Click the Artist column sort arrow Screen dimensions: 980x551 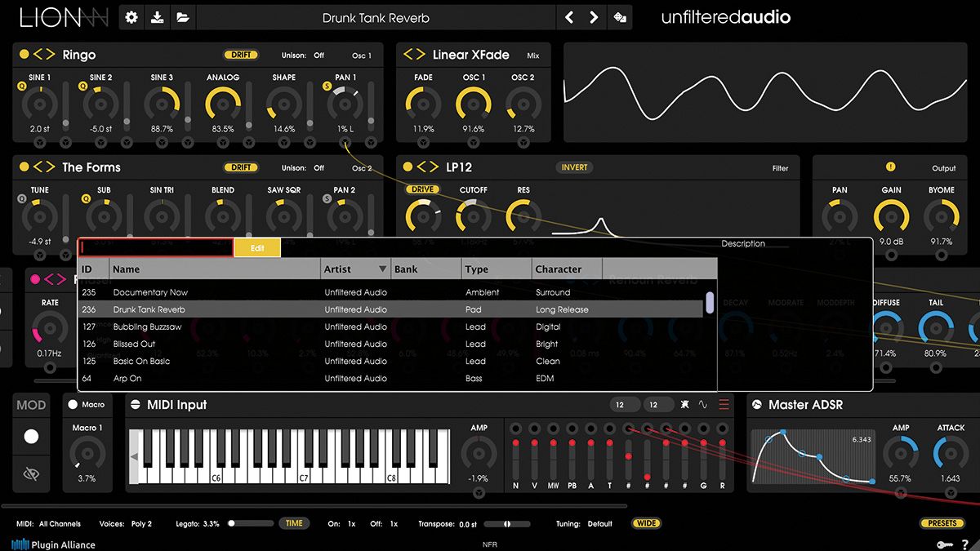tap(381, 269)
